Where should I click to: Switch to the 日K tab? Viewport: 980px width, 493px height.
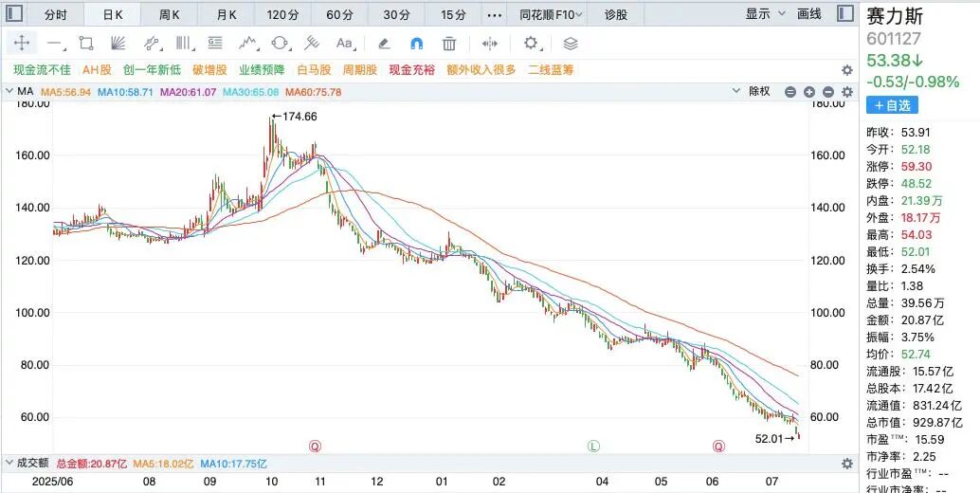(113, 14)
